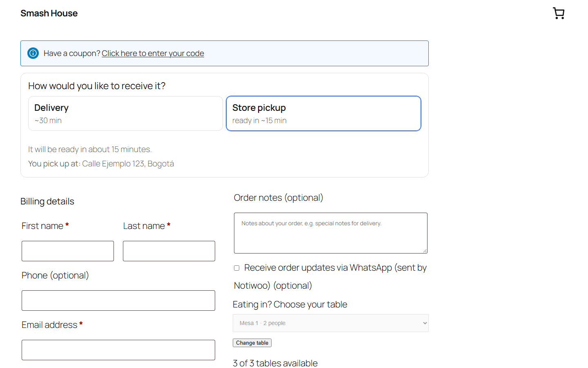Click the Smash House site title

49,13
